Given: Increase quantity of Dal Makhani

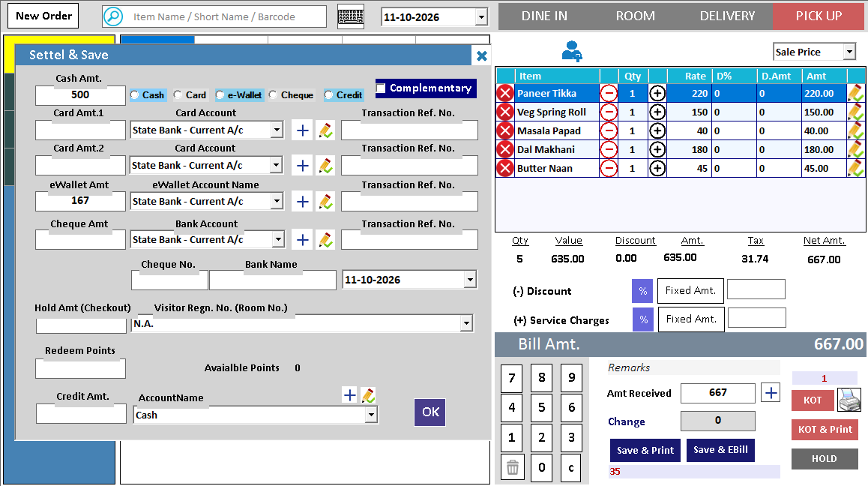Looking at the screenshot, I should [x=657, y=149].
